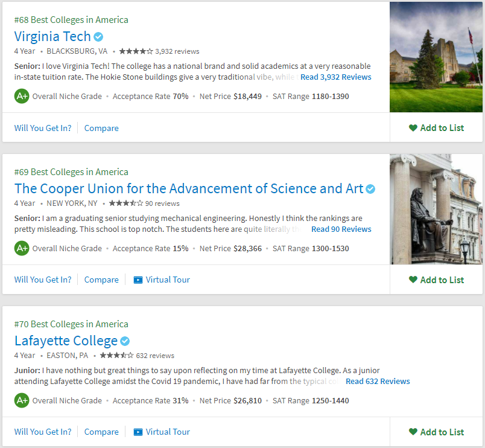Click the heart icon in Lafayette College's card
The width and height of the screenshot is (485, 448).
click(x=413, y=432)
